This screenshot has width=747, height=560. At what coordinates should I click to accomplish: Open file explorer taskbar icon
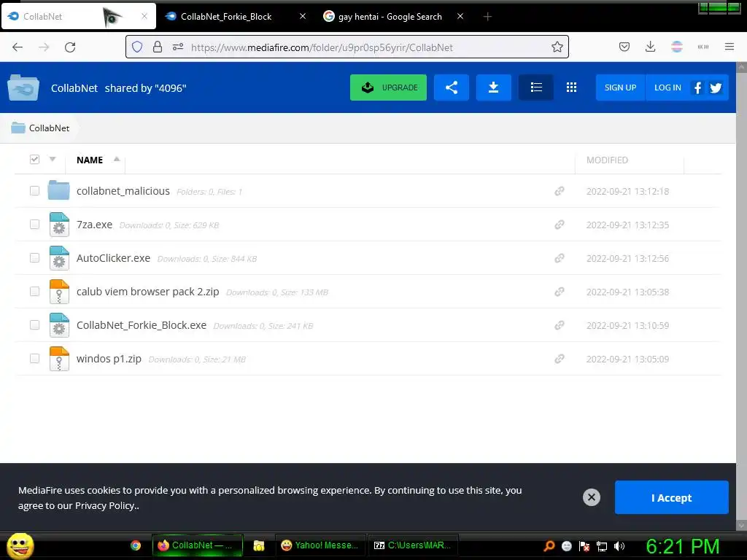259,545
